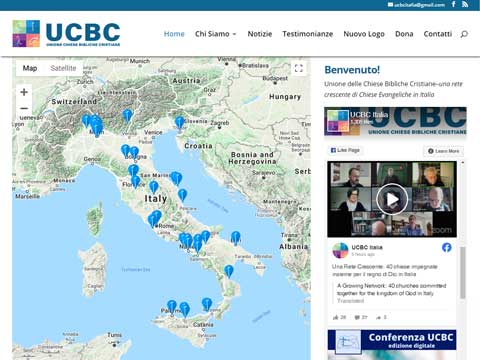
Task: Select the map pin in Calabria
Action: (229, 271)
